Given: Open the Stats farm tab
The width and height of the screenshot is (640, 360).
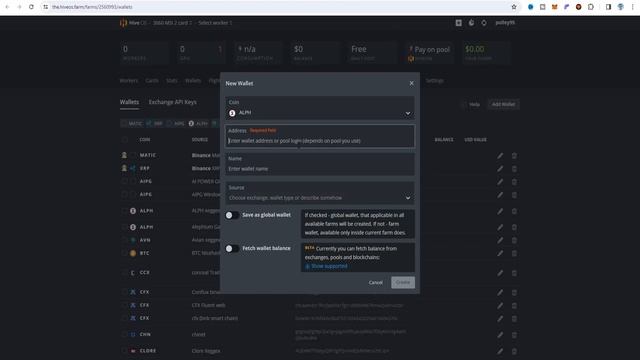Looking at the screenshot, I should point(172,81).
